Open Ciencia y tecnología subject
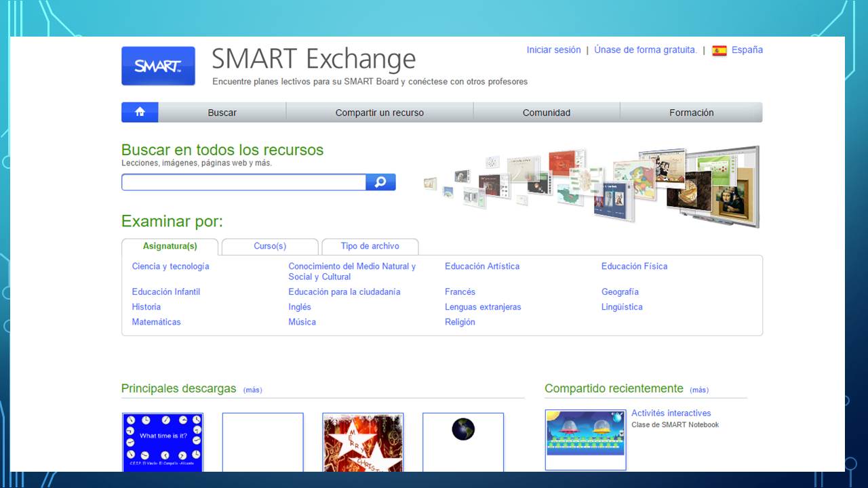 [x=171, y=266]
